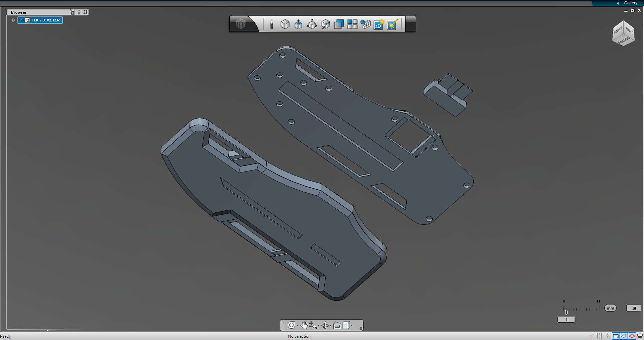Click Browser panel pin icon
This screenshot has height=340, width=644.
pyautogui.click(x=79, y=12)
